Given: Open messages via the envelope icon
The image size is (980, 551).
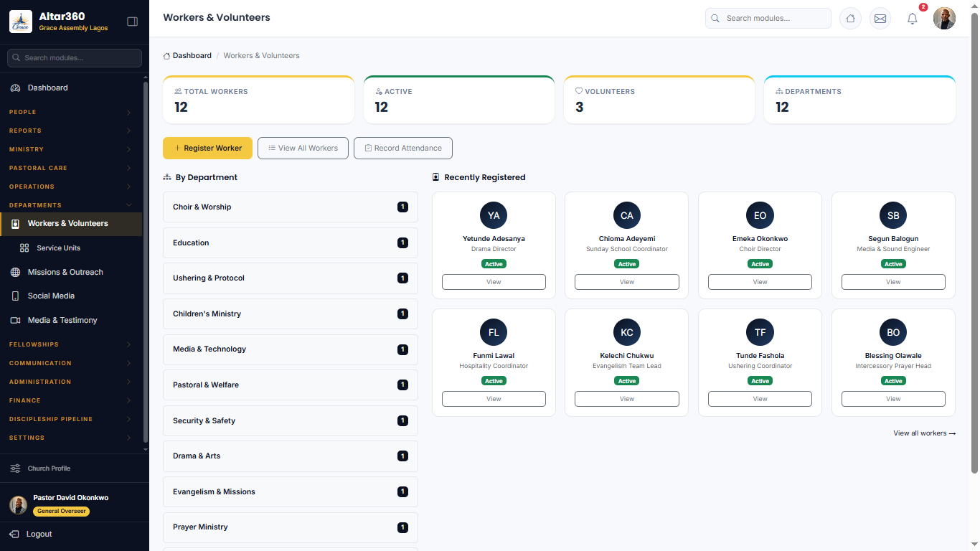Looking at the screenshot, I should point(880,19).
